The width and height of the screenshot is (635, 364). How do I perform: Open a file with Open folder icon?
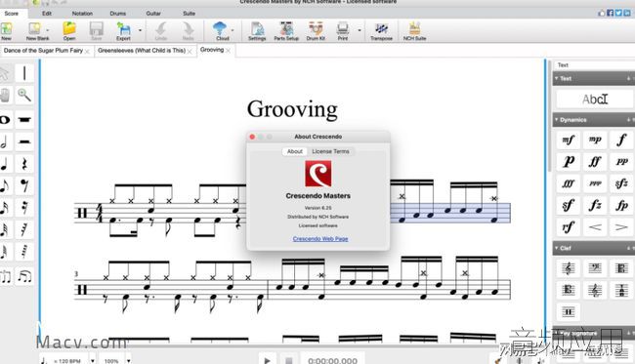click(69, 31)
